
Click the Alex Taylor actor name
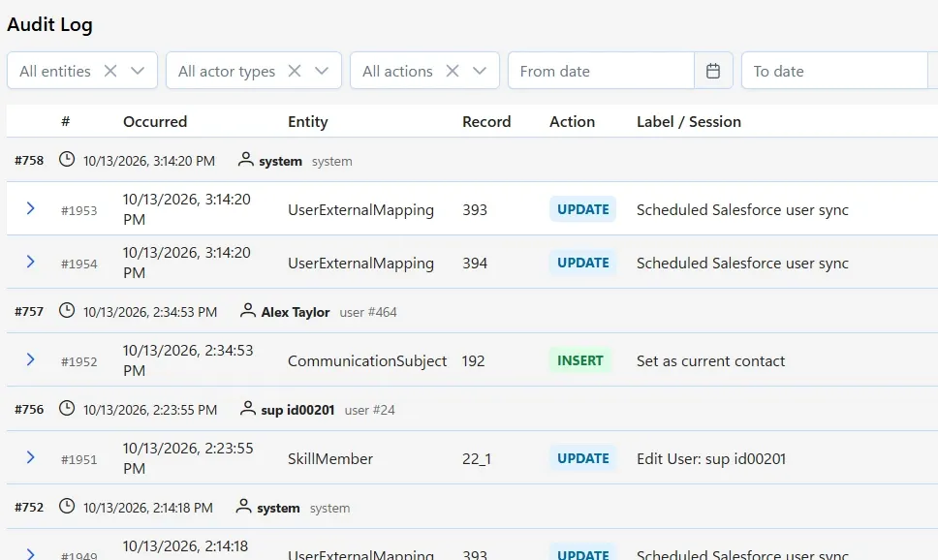[x=296, y=312]
